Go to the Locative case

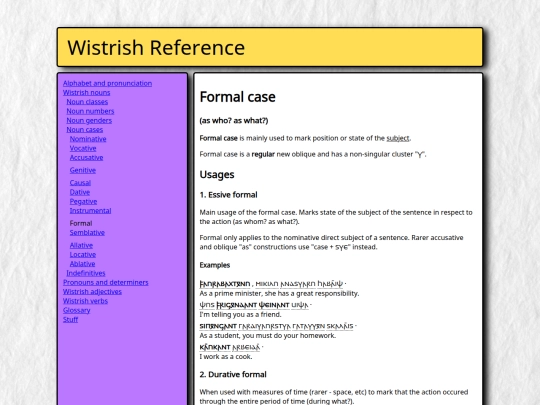[x=83, y=255]
